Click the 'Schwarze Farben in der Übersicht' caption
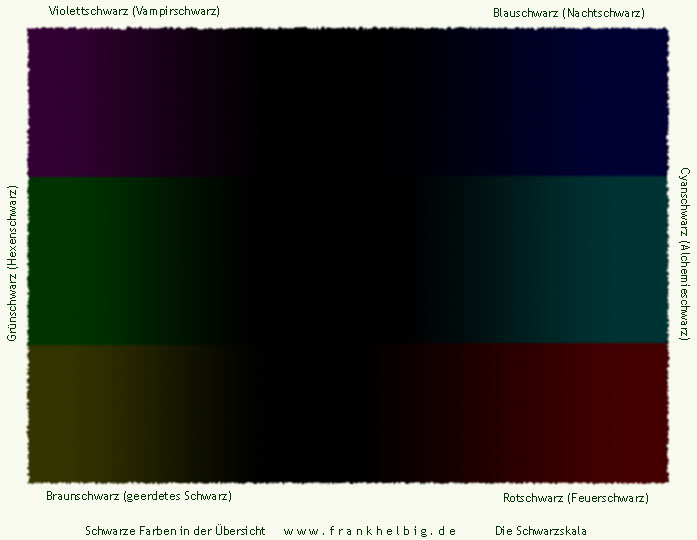 [x=175, y=531]
